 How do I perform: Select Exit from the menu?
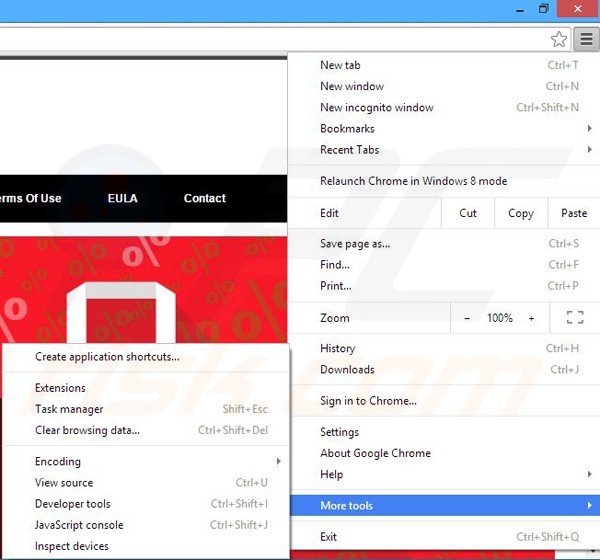point(445,537)
